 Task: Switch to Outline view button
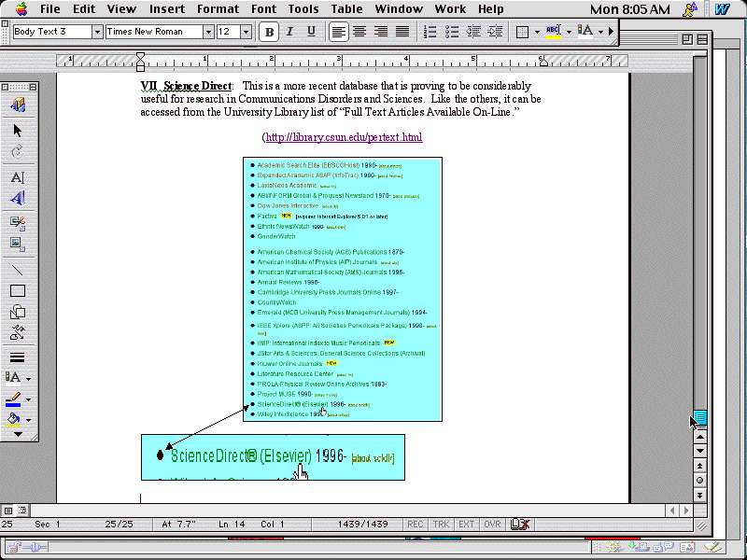pos(21,511)
